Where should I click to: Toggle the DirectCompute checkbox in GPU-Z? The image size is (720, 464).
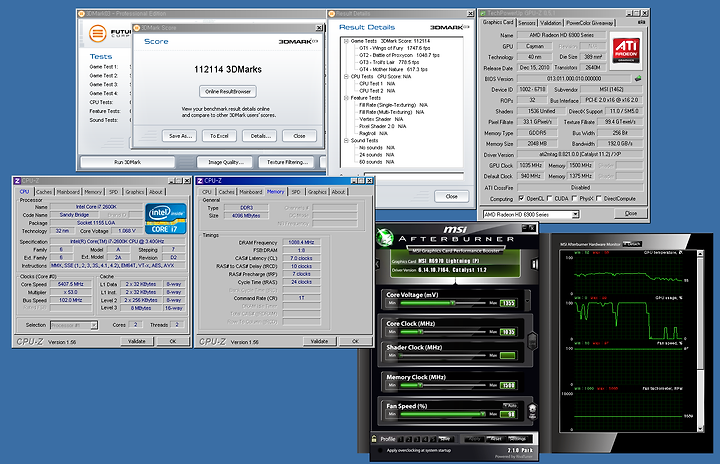[599, 198]
